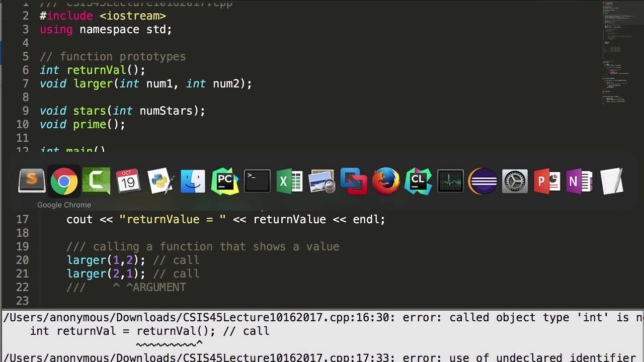Launch Python IDLE from the dock
644x362 pixels.
160,181
